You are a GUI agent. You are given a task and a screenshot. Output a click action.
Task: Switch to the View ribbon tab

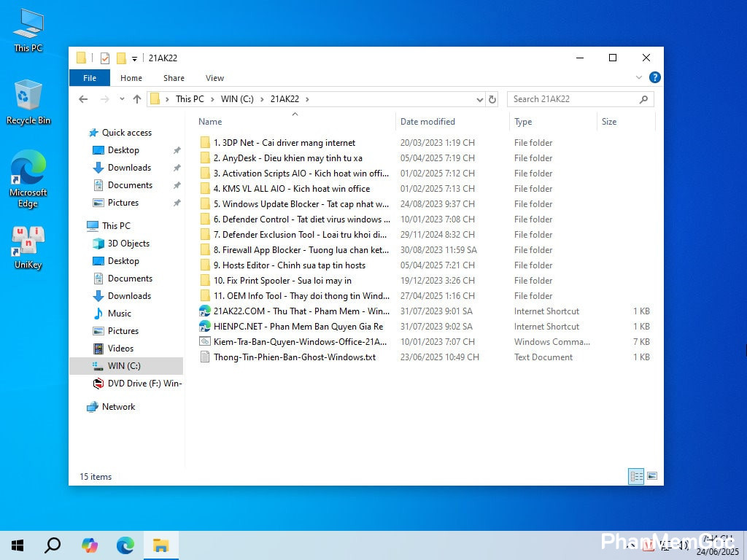coord(214,78)
